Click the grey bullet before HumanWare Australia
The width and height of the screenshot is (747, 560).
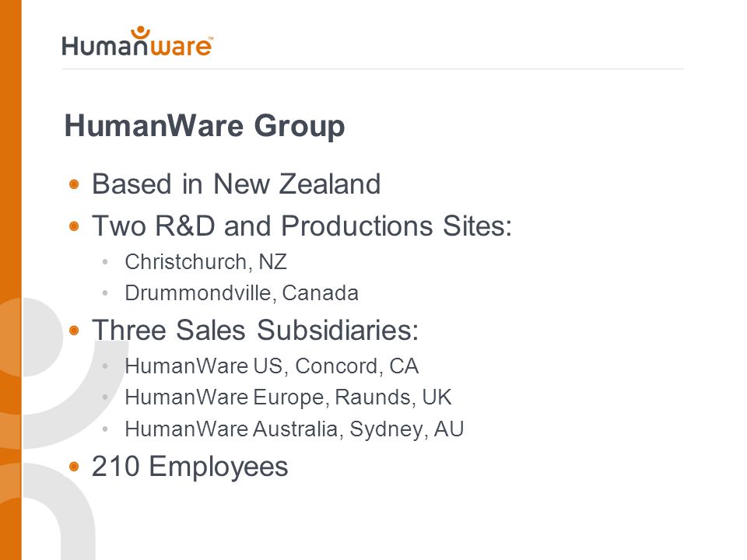coord(105,429)
